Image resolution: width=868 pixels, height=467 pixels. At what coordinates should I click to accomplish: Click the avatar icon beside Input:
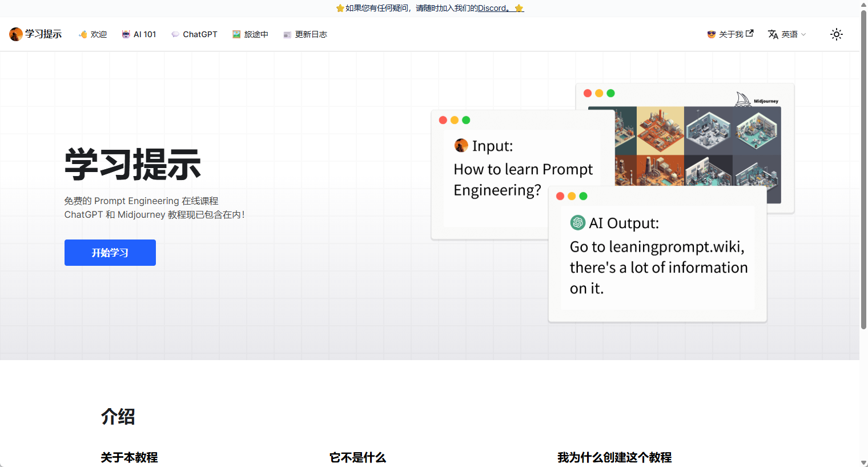(461, 146)
